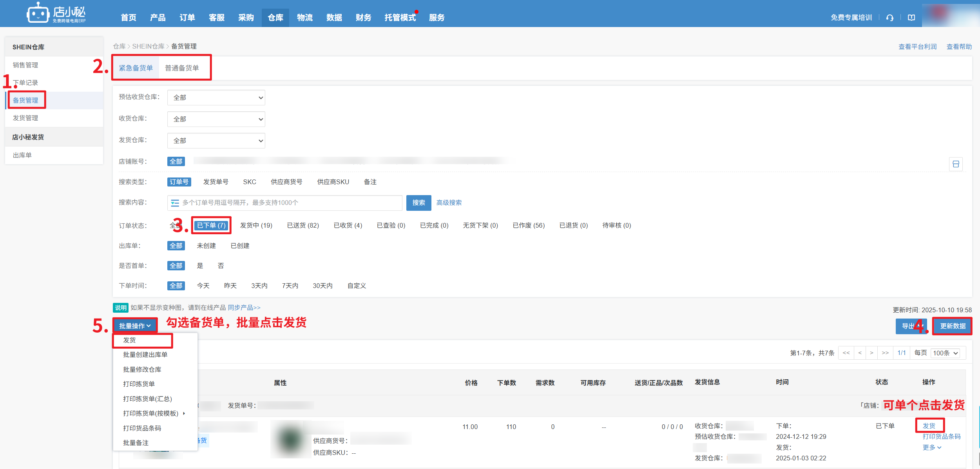Image resolution: width=980 pixels, height=469 pixels.
Task: Click the 店小秘 robot logo
Action: pyautogui.click(x=38, y=14)
